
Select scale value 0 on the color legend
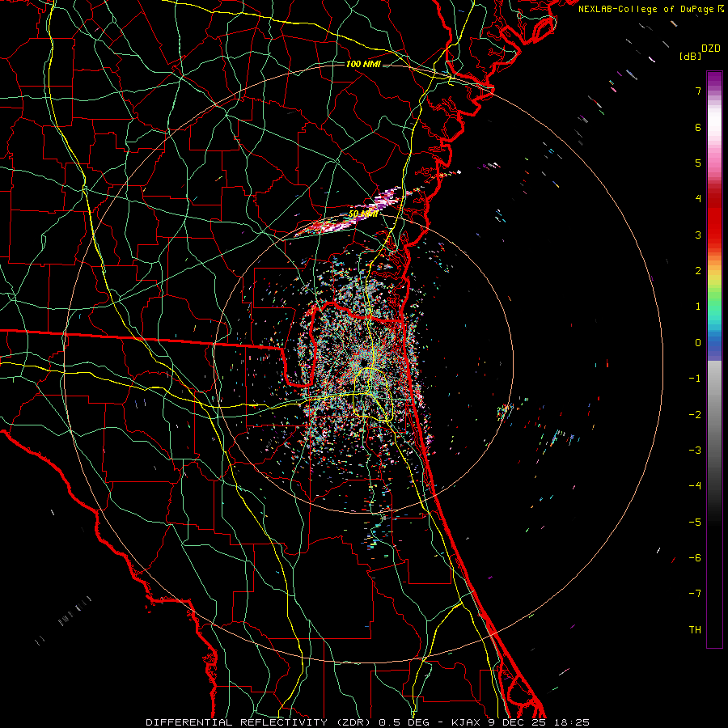tap(698, 343)
